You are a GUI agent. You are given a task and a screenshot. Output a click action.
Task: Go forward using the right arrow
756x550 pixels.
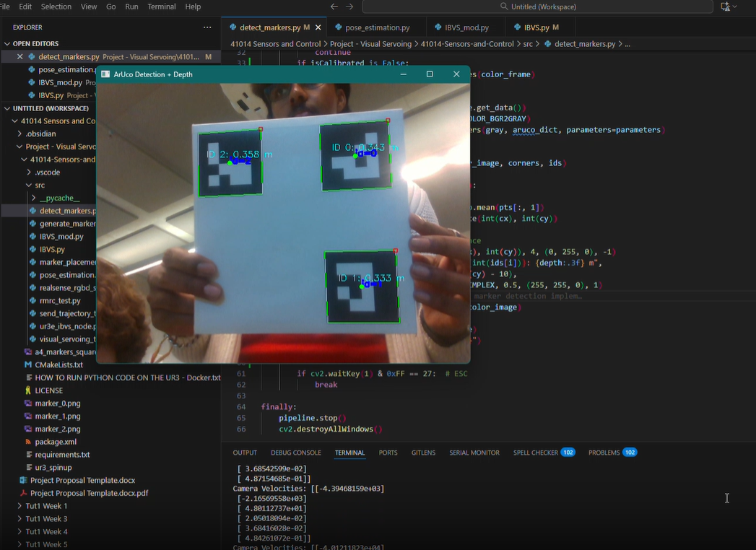coord(350,6)
